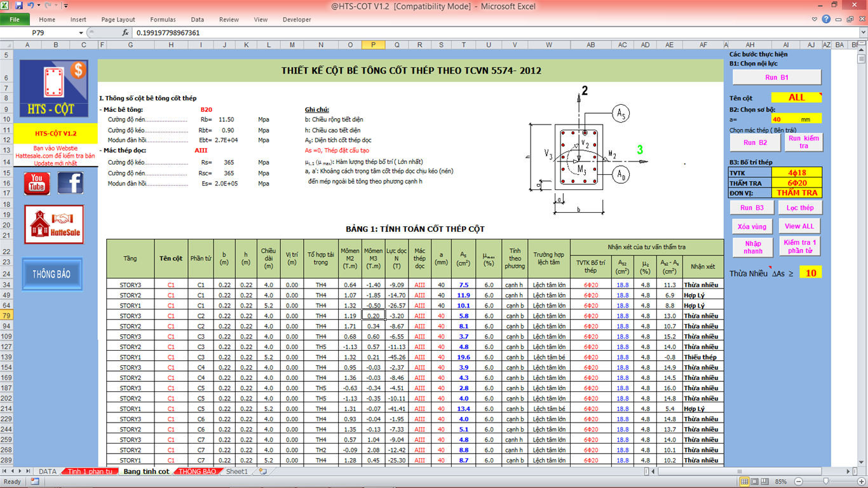Click the THÔNG BÁO blue button
Viewport: 868px width, 488px height.
pos(52,274)
